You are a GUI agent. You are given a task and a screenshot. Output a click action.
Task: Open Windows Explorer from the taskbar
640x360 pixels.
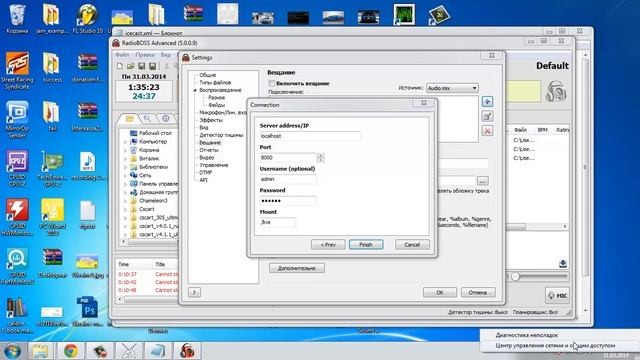[x=40, y=351]
